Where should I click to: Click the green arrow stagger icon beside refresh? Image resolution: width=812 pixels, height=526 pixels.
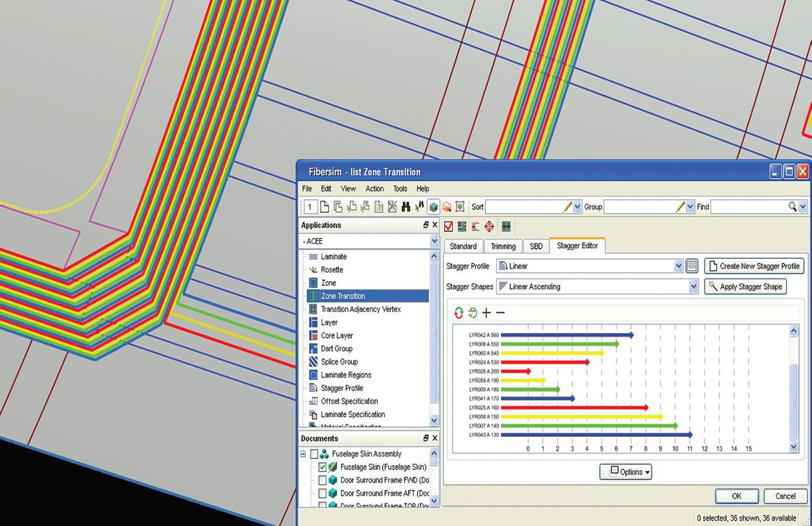[473, 313]
